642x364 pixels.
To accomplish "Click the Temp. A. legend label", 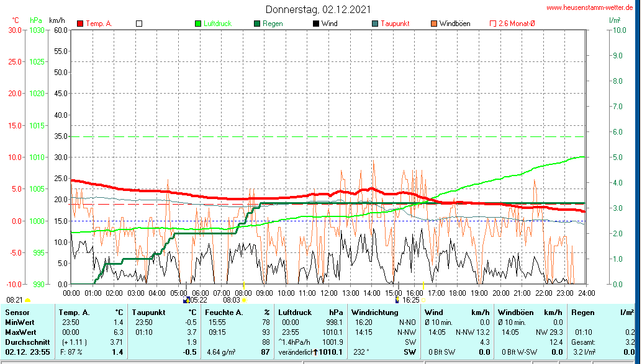I will click(x=99, y=24).
